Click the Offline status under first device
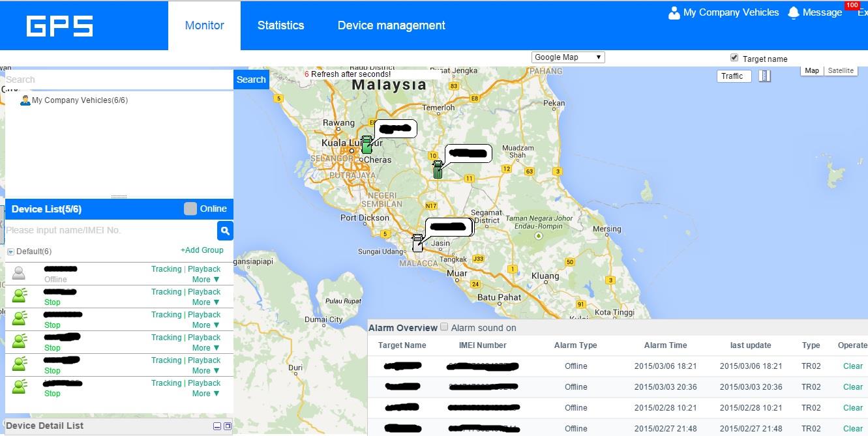 (55, 280)
